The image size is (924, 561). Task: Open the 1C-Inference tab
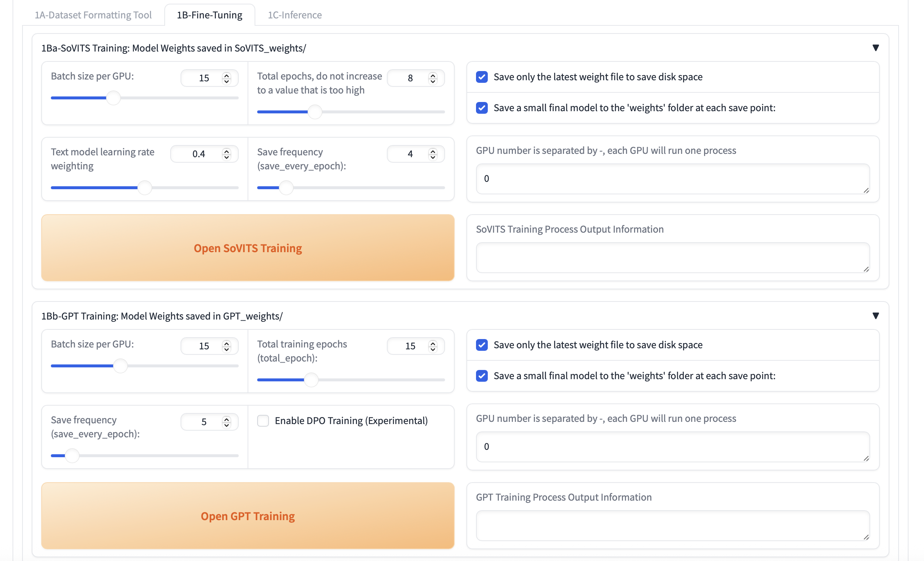tap(294, 15)
